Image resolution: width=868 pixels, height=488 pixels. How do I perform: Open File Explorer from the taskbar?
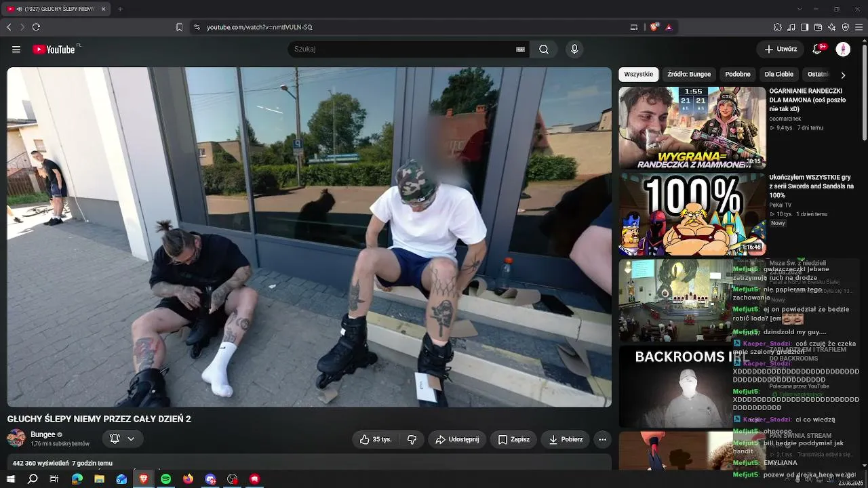[99, 479]
